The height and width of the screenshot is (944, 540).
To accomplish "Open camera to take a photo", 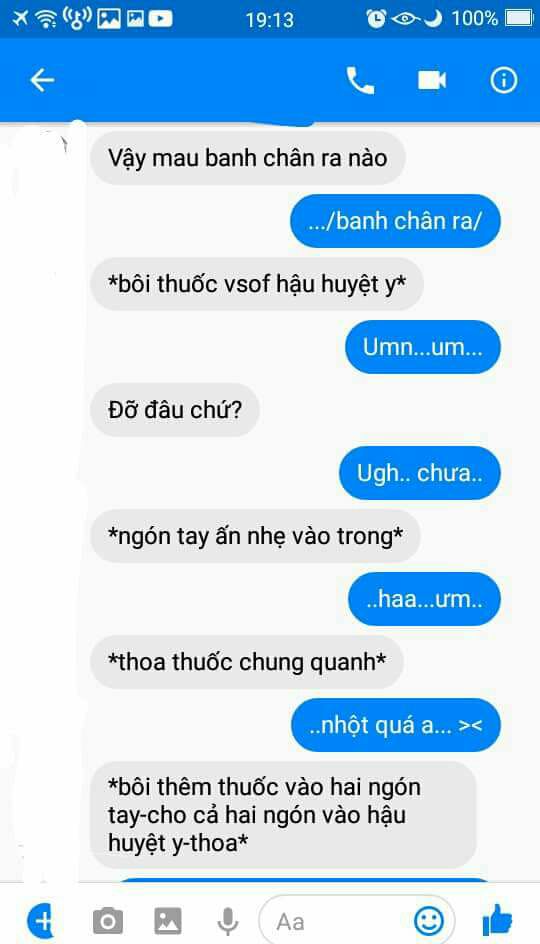I will 108,921.
